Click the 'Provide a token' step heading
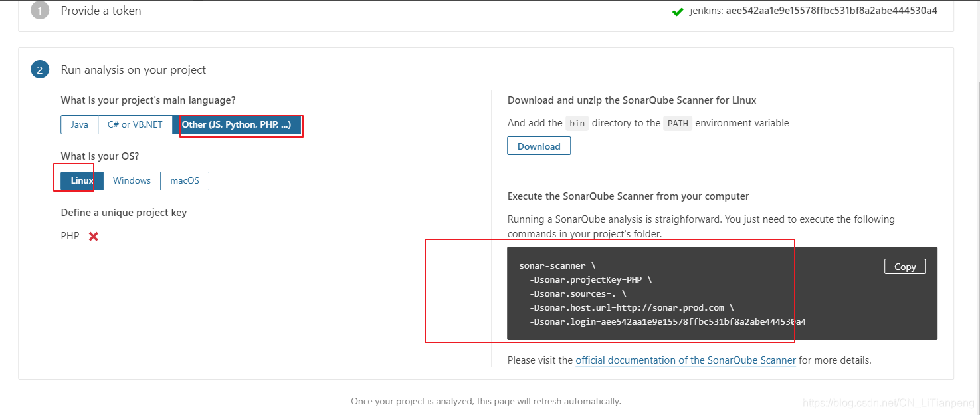 coord(101,11)
